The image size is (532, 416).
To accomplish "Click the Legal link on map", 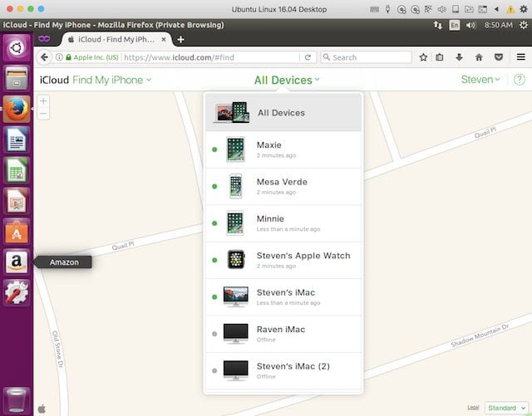I will [x=472, y=408].
